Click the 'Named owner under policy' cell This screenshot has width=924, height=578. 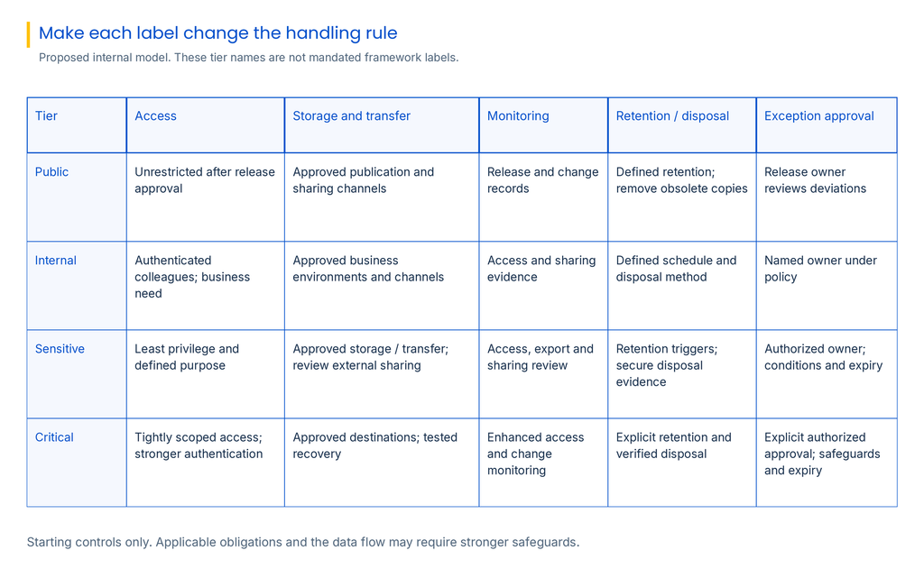click(827, 286)
